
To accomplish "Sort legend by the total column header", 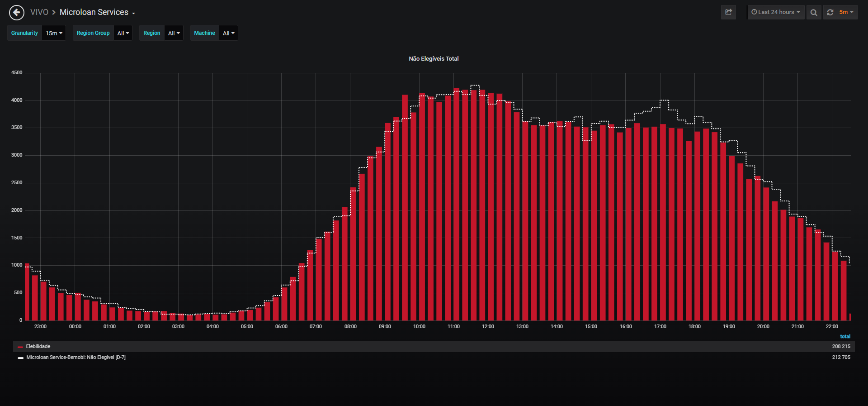I will (x=845, y=336).
